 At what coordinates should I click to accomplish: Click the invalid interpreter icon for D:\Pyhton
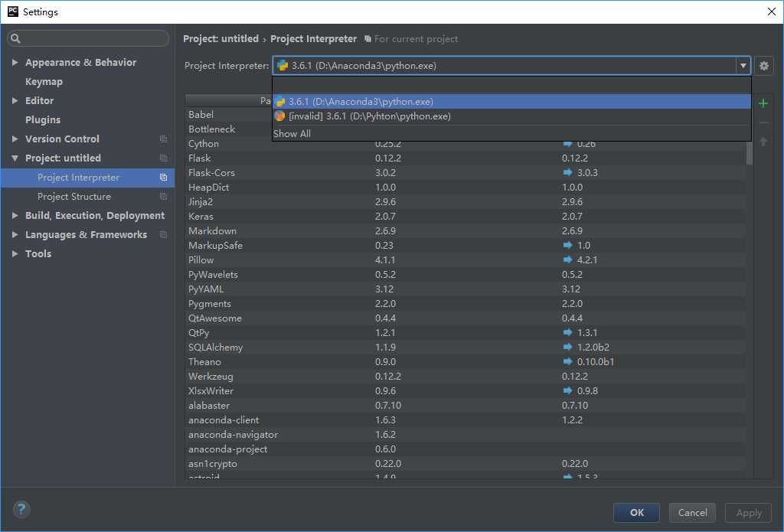point(280,116)
